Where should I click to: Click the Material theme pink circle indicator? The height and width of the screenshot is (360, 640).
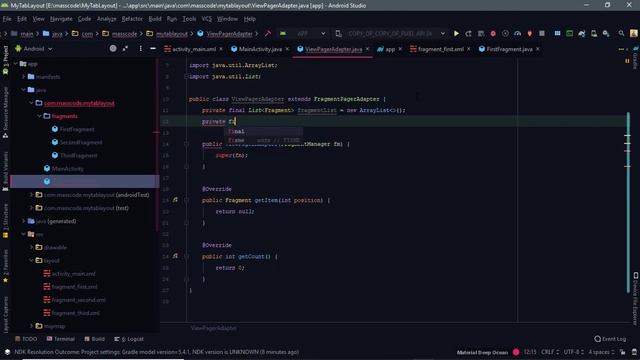coord(516,352)
